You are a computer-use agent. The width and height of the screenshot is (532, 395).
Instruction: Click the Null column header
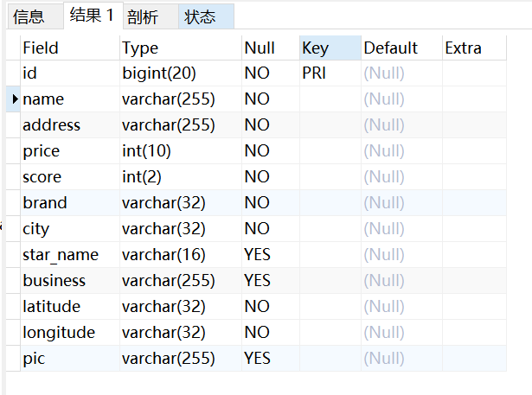(271, 48)
